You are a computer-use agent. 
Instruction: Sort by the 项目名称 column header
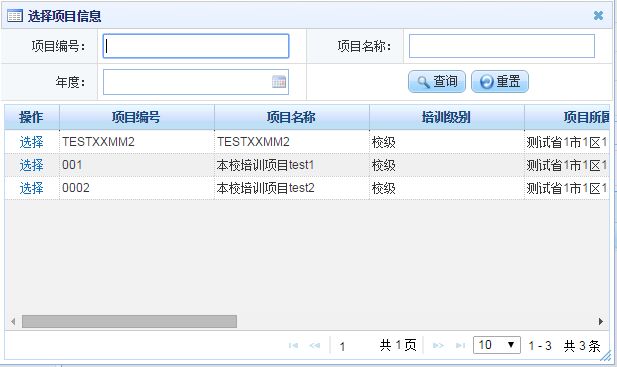[x=292, y=117]
